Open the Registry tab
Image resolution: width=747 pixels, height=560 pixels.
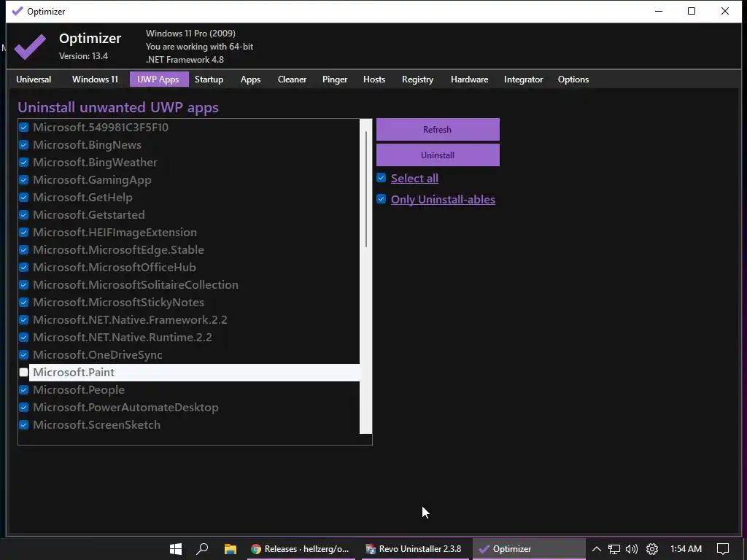pos(417,79)
